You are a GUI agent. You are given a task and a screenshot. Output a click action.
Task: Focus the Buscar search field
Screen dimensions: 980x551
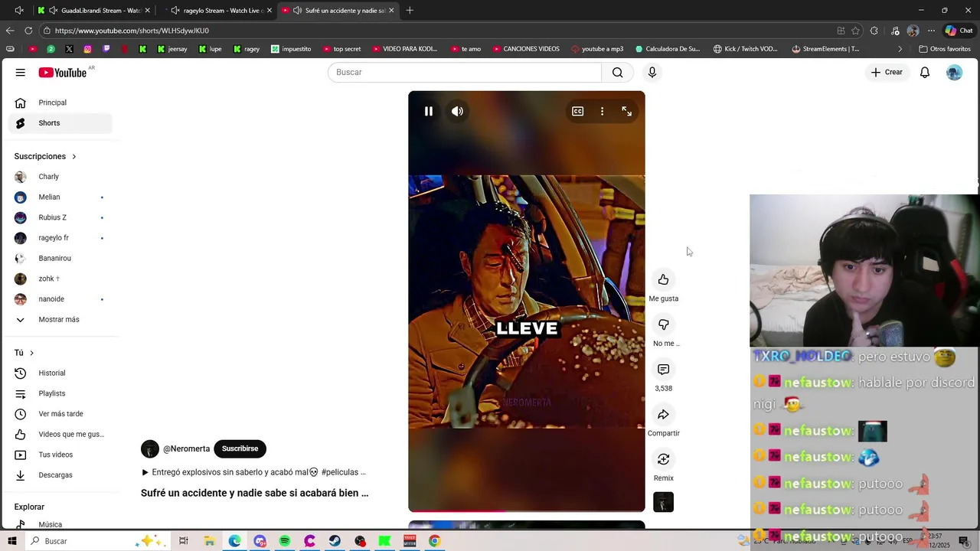465,72
